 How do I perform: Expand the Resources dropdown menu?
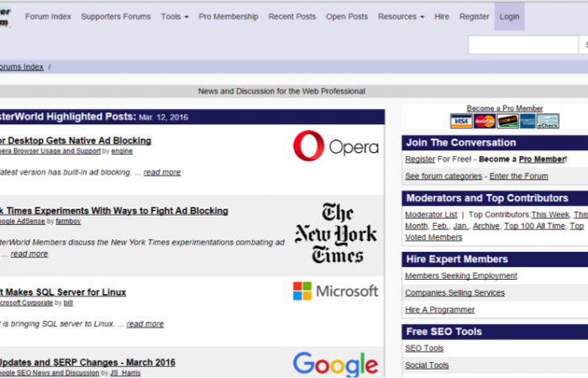coord(401,17)
